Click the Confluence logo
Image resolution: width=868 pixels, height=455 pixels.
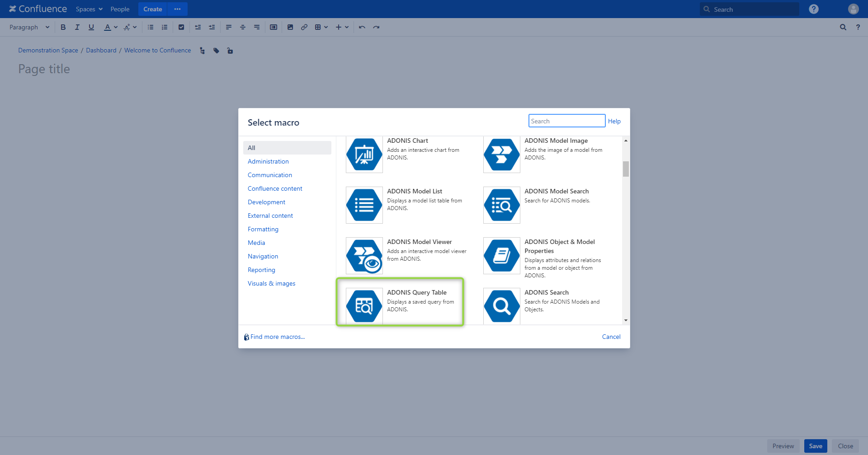(x=38, y=9)
